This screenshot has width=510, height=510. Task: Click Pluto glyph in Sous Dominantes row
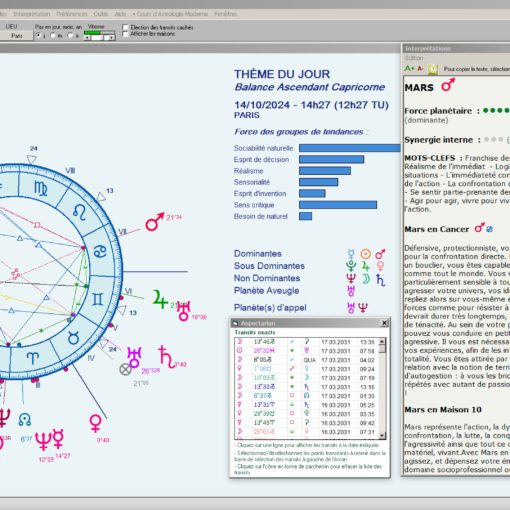coord(351,266)
